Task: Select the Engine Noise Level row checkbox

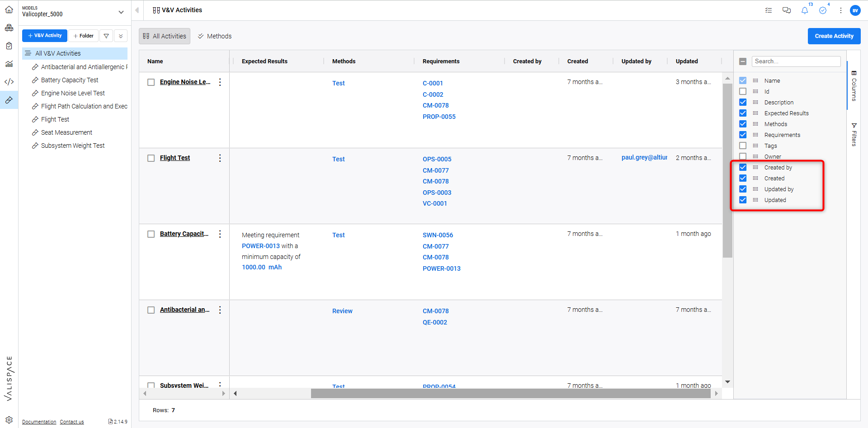Action: 151,82
